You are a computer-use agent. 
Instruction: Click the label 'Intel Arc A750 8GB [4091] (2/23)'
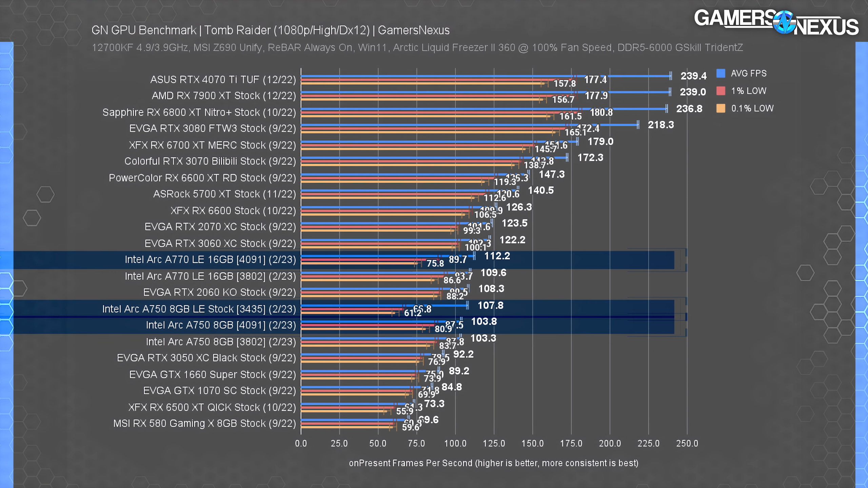[221, 325]
